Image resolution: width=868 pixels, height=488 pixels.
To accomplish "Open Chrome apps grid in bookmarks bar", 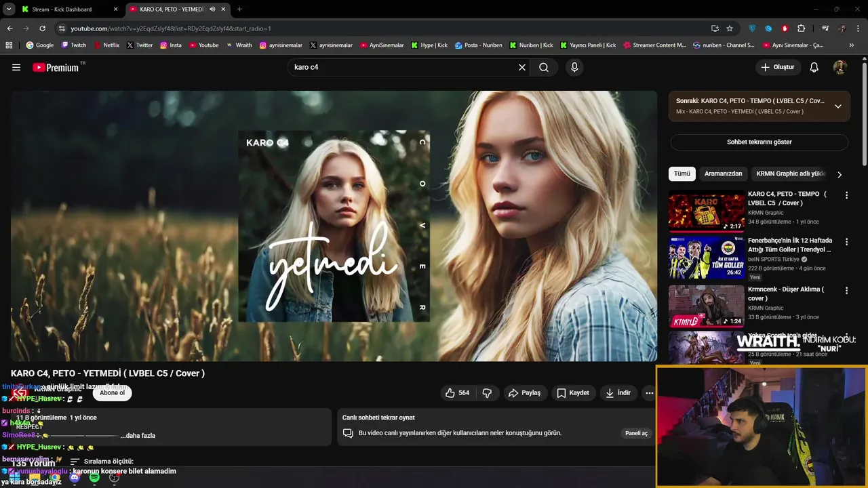I will [9, 45].
